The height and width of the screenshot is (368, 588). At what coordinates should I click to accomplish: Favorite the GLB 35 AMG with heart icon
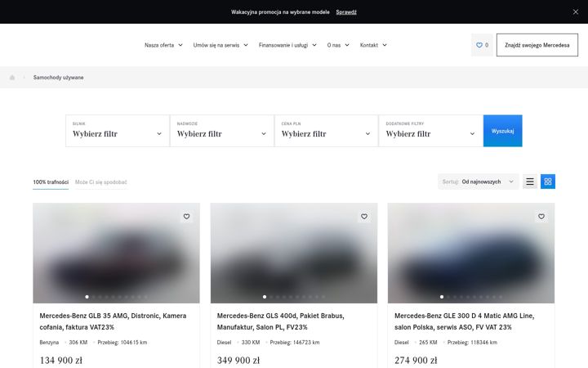pyautogui.click(x=186, y=216)
